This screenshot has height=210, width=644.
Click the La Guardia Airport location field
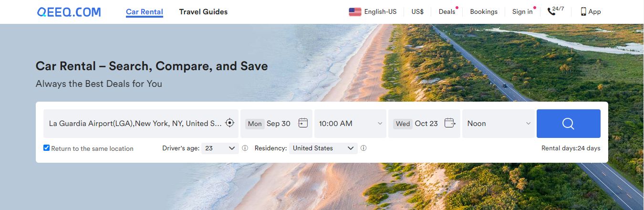[135, 124]
